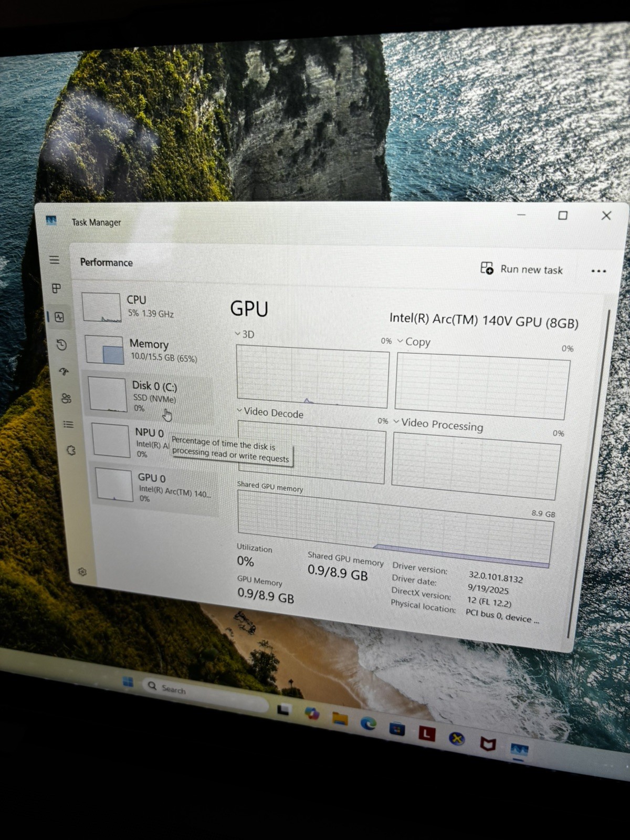
Task: Click physical location 'PCI bus 0, device' text
Action: pyautogui.click(x=502, y=616)
